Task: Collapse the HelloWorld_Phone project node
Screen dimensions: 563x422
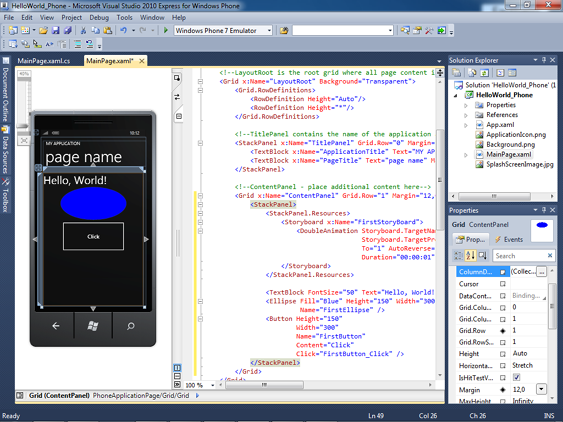Action: point(456,95)
